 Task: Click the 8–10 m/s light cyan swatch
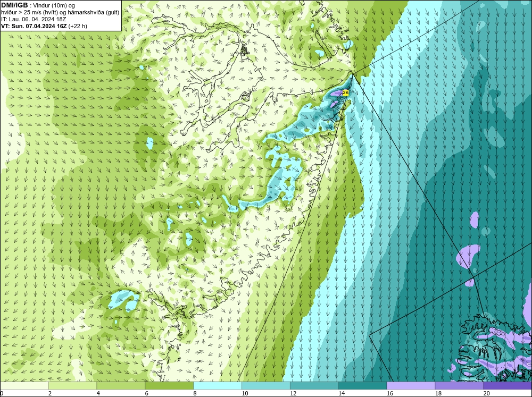(218, 386)
